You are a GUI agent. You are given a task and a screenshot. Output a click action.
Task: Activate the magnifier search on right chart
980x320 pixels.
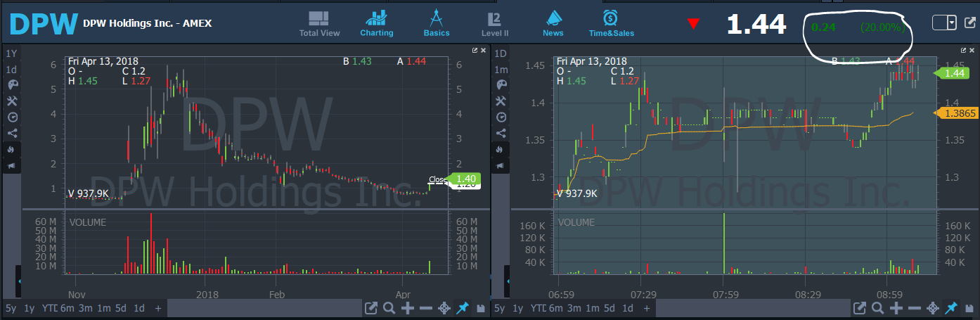click(x=878, y=308)
